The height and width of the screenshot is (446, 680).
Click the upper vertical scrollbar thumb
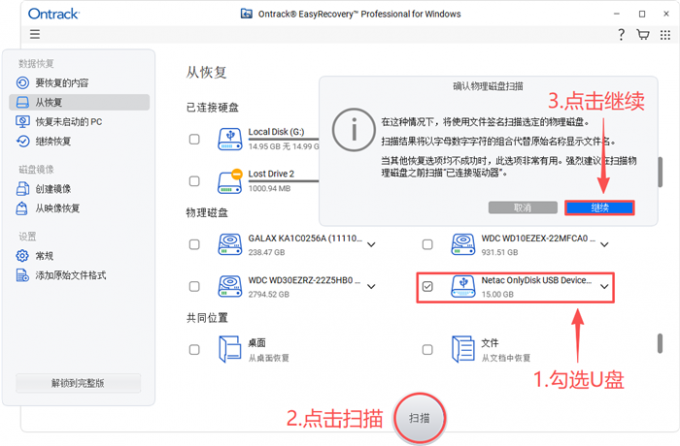click(x=660, y=172)
